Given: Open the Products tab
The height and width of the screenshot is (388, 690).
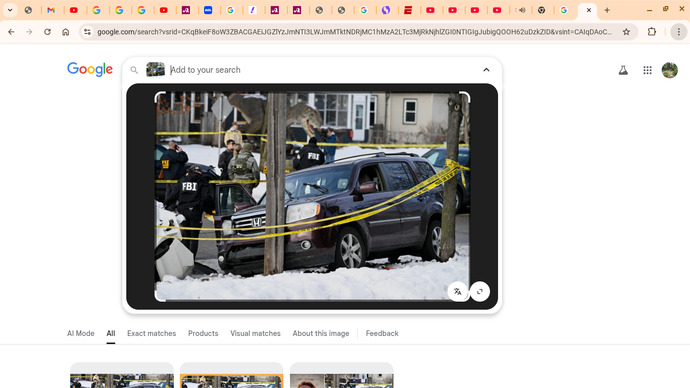Looking at the screenshot, I should (203, 333).
